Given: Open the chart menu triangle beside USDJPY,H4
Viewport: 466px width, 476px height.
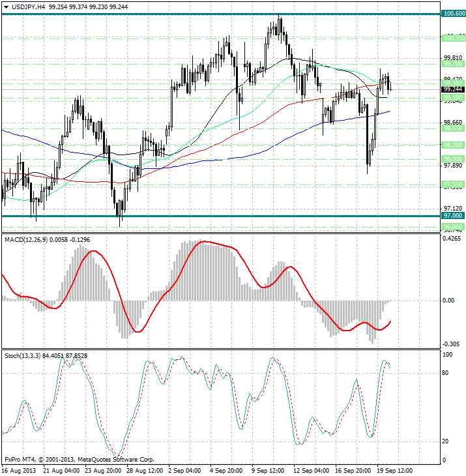Looking at the screenshot, I should pos(6,7).
